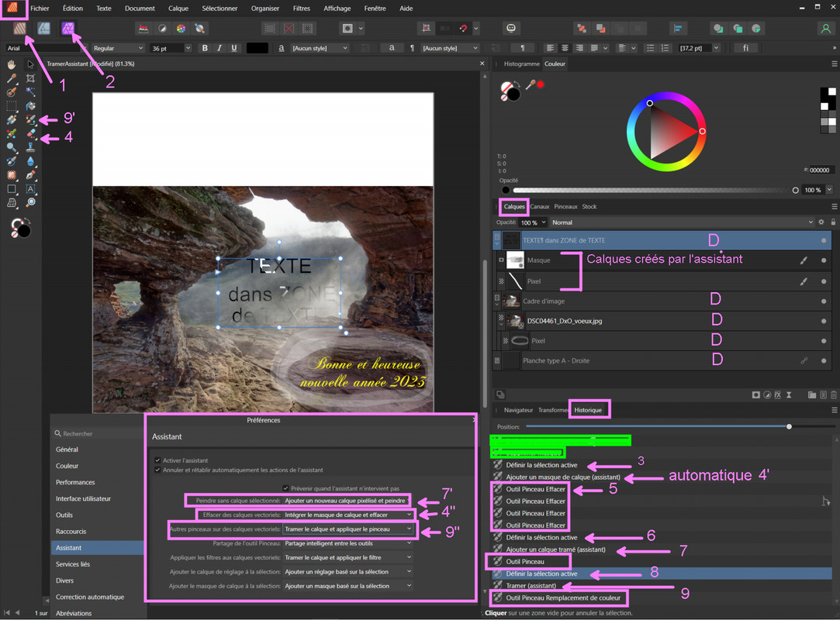The image size is (840, 620).
Task: Open the Normal blend mode dropdown
Action: click(682, 222)
